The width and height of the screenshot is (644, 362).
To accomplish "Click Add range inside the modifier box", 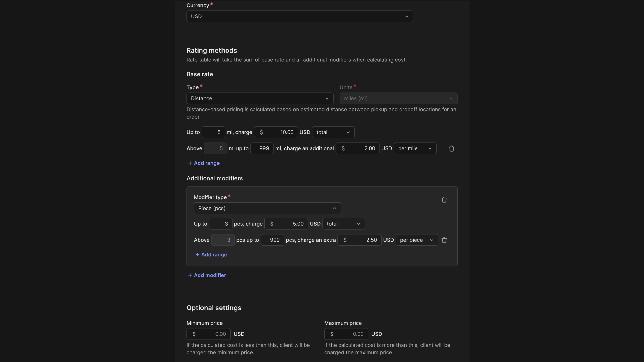I will click(211, 254).
